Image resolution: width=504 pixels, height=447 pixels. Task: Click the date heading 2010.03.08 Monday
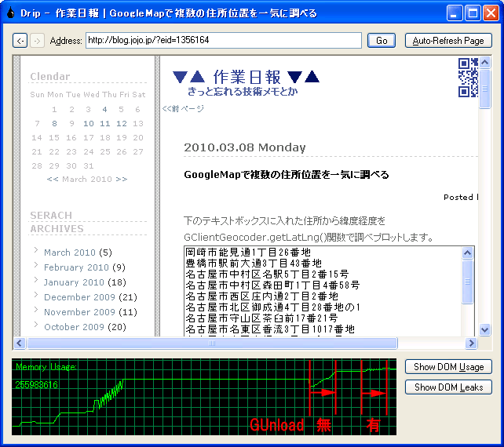click(x=245, y=147)
